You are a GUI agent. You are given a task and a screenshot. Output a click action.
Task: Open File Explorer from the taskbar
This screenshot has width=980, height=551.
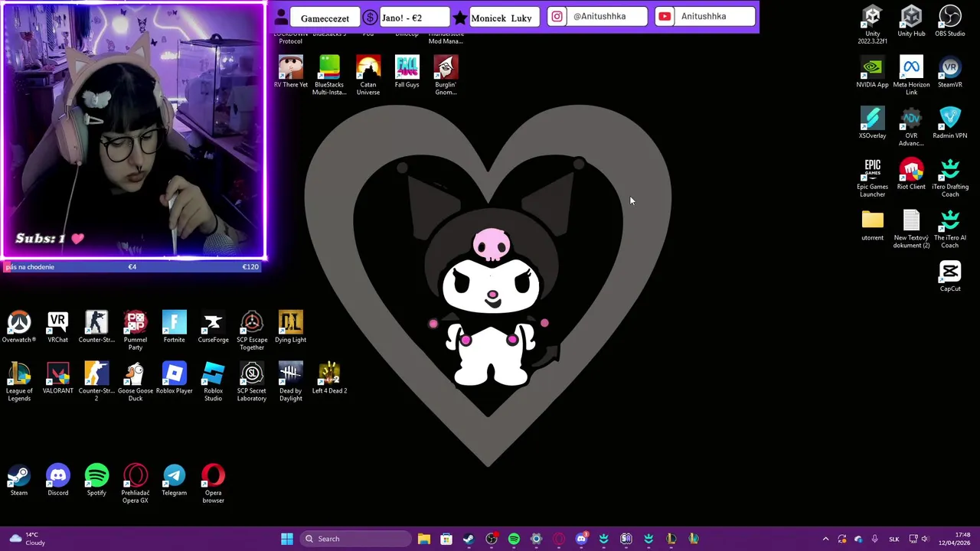(x=424, y=539)
